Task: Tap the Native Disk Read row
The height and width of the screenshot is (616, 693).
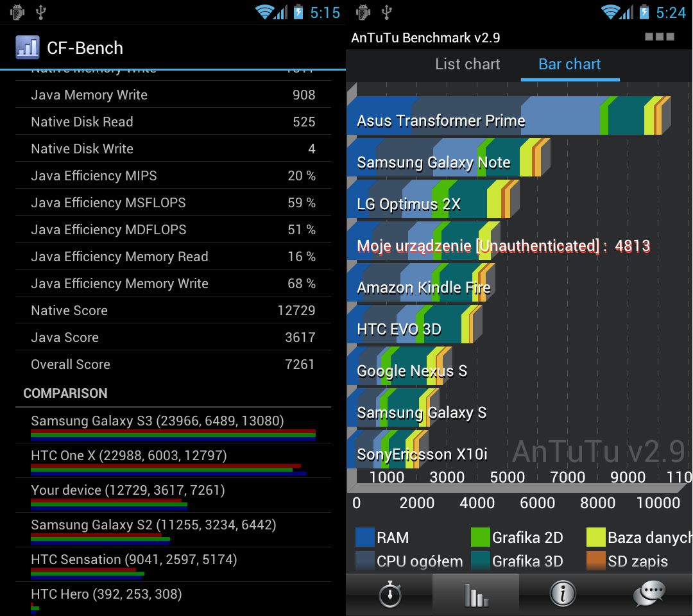Action: pos(173,121)
